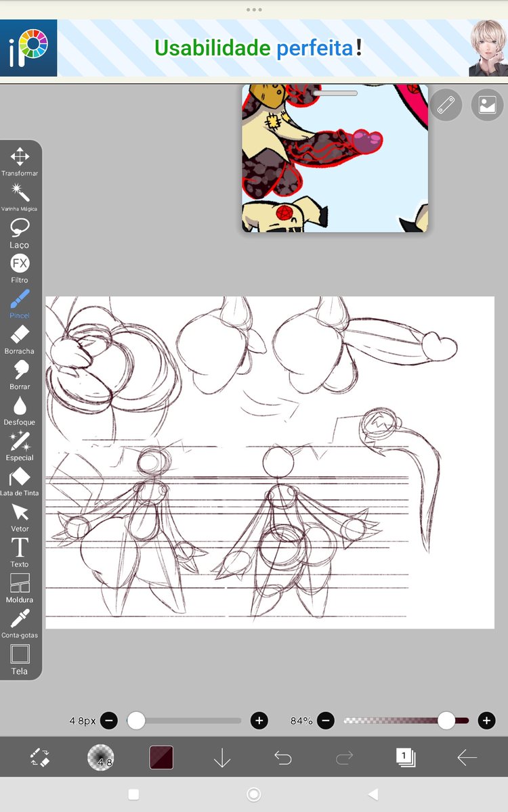Tap Android back triangle button
Viewport: 508px width, 812px height.
373,794
